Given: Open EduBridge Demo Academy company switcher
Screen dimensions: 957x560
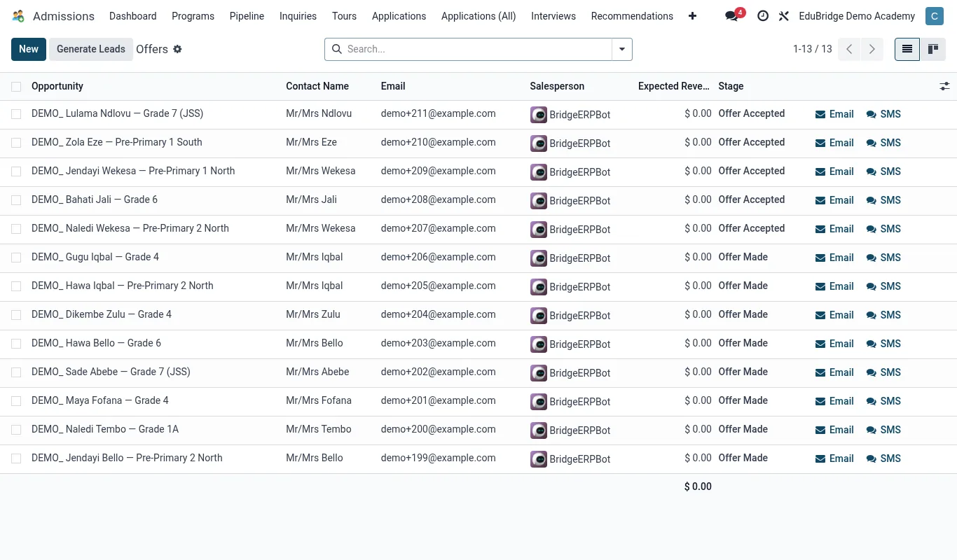Looking at the screenshot, I should coord(857,16).
